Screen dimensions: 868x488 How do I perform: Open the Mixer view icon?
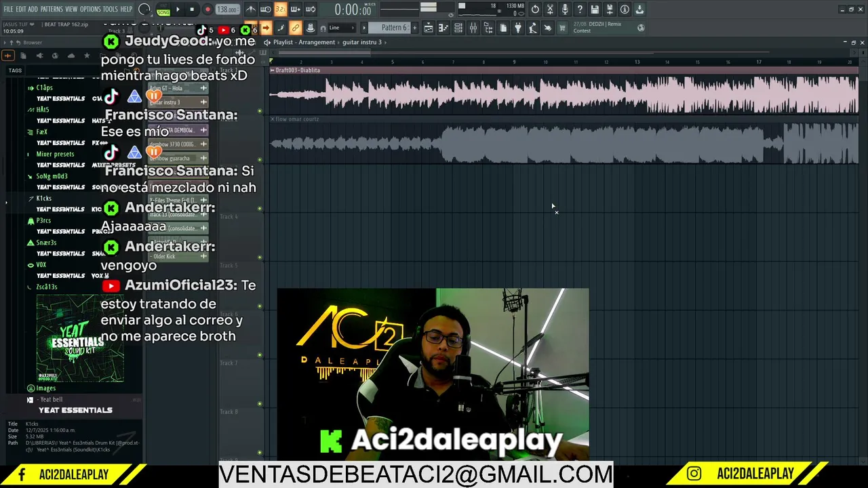point(473,28)
